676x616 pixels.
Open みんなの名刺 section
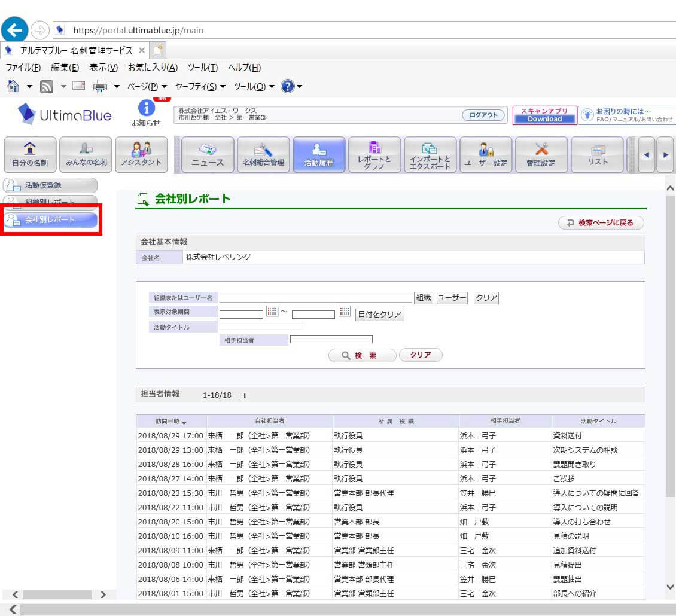[x=86, y=155]
